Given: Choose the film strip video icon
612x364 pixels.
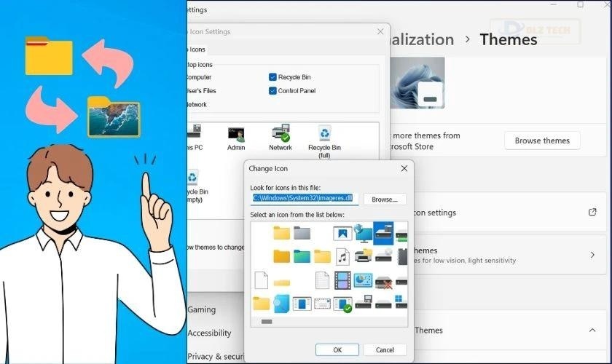Looking at the screenshot, I should point(342,280).
